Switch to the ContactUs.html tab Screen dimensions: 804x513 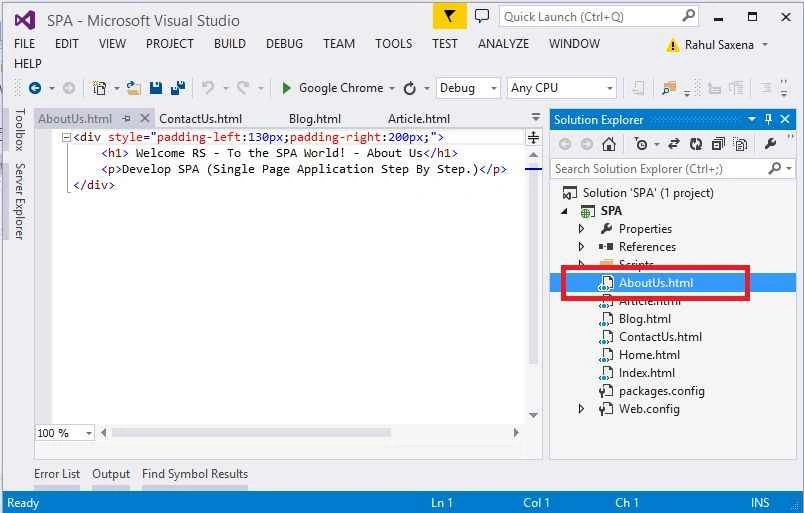click(200, 119)
